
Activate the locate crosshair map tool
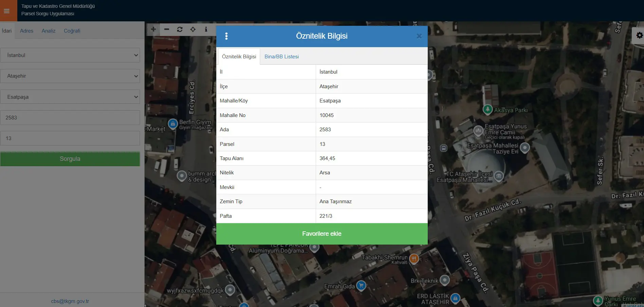tap(193, 29)
